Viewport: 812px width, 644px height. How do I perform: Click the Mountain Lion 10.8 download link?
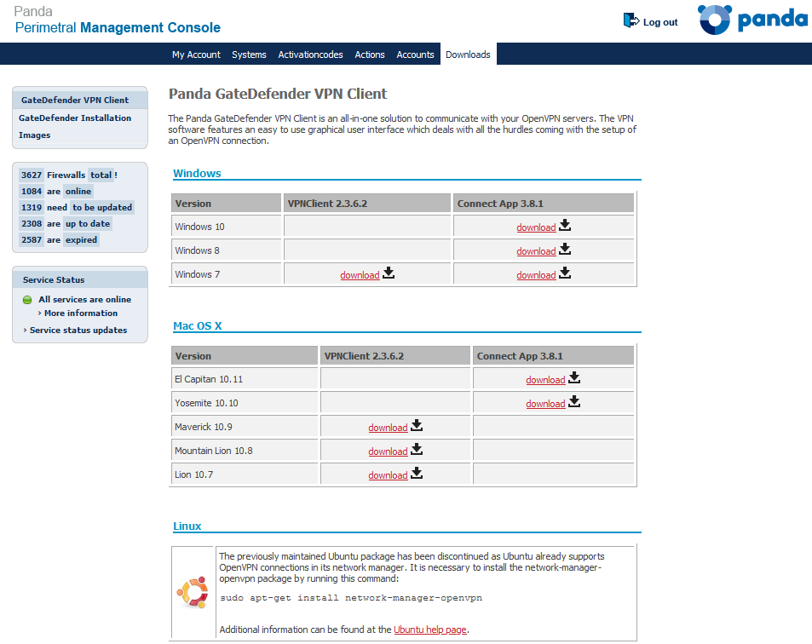pos(388,451)
